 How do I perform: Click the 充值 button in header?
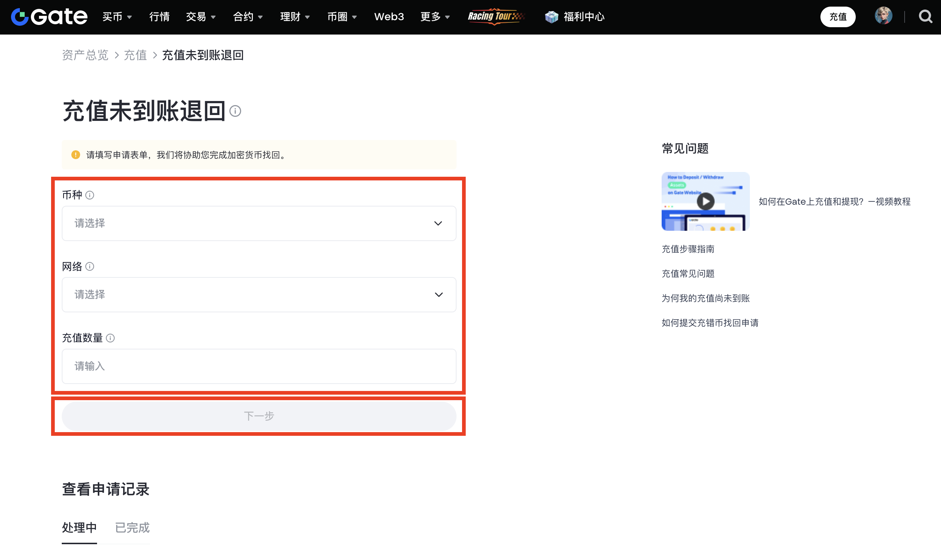(838, 17)
